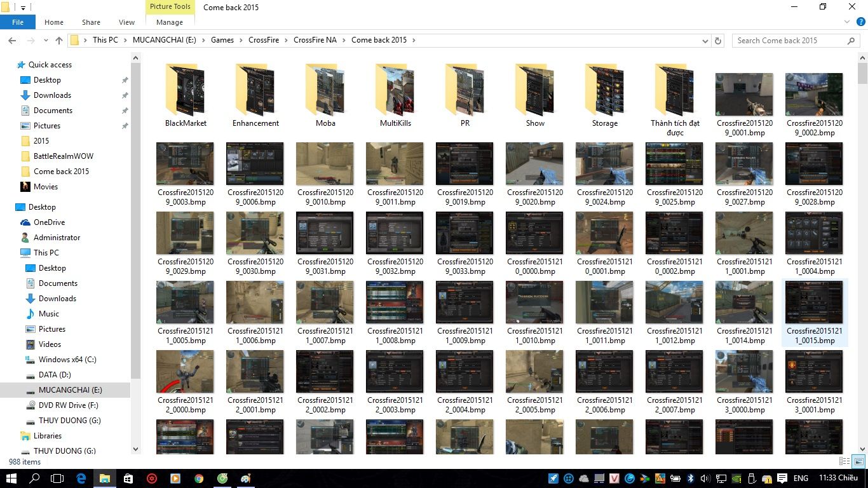Open Task View on the taskbar
This screenshot has width=868, height=488.
pyautogui.click(x=57, y=478)
